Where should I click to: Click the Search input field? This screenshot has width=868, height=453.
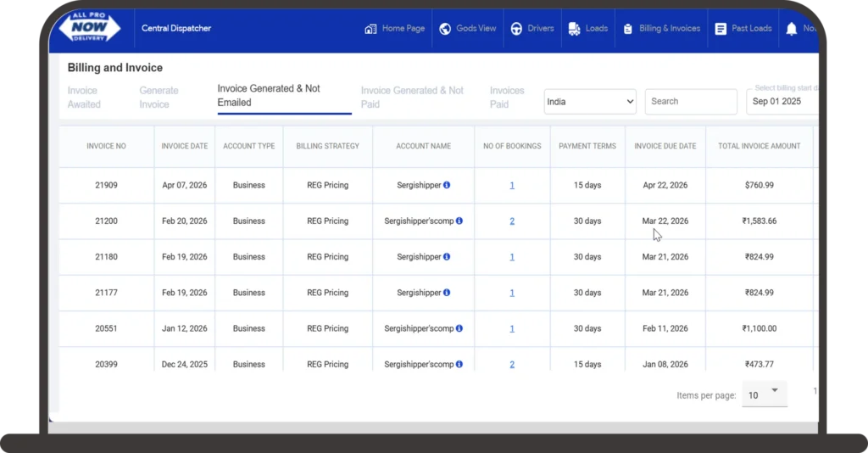[x=691, y=102]
